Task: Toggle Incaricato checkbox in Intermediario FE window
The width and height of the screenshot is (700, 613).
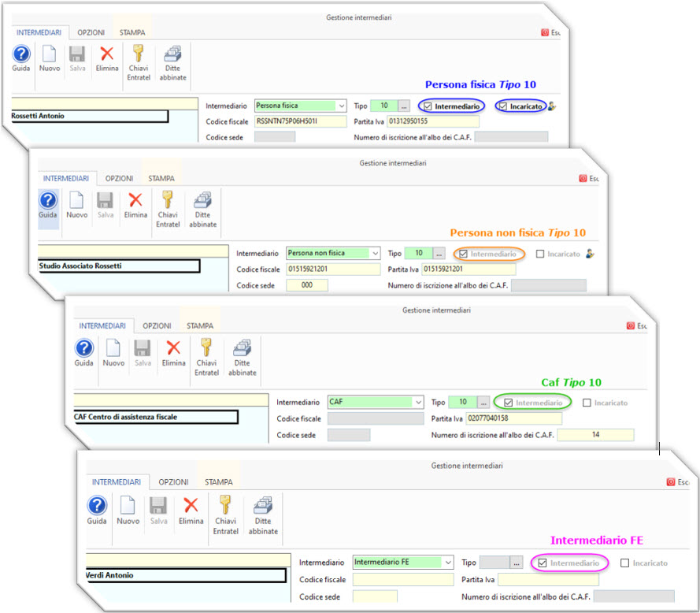Action: point(625,563)
